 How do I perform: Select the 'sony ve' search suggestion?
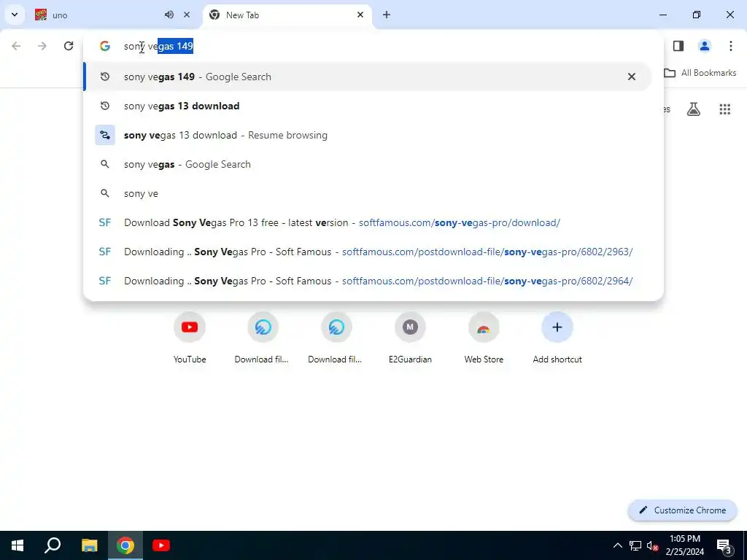368,193
